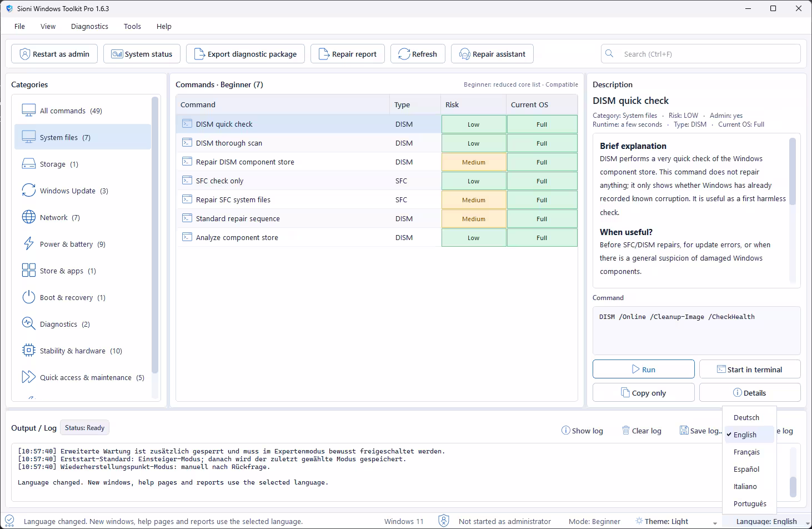Select Power & battery lightning icon
The image size is (812, 529).
pos(29,244)
